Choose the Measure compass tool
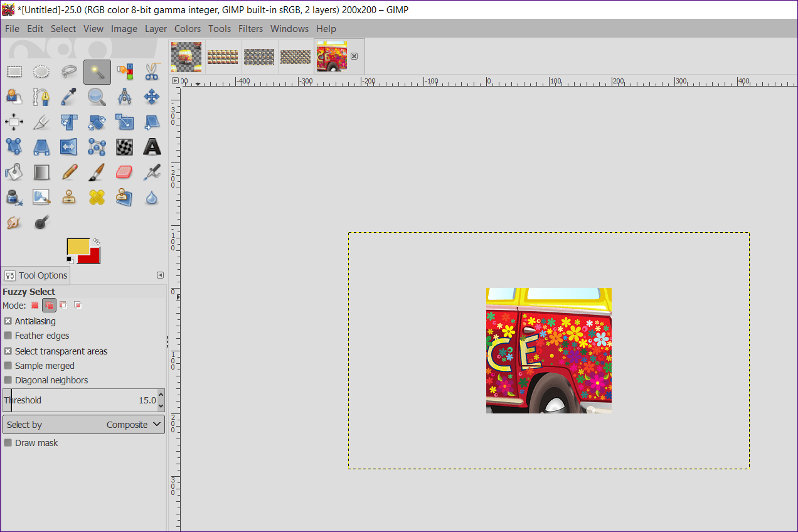The width and height of the screenshot is (798, 532). pyautogui.click(x=124, y=97)
